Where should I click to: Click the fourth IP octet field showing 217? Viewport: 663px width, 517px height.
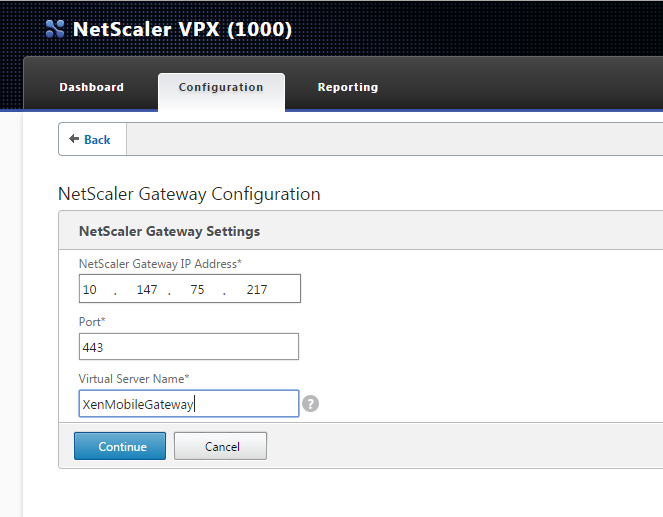pyautogui.click(x=256, y=289)
